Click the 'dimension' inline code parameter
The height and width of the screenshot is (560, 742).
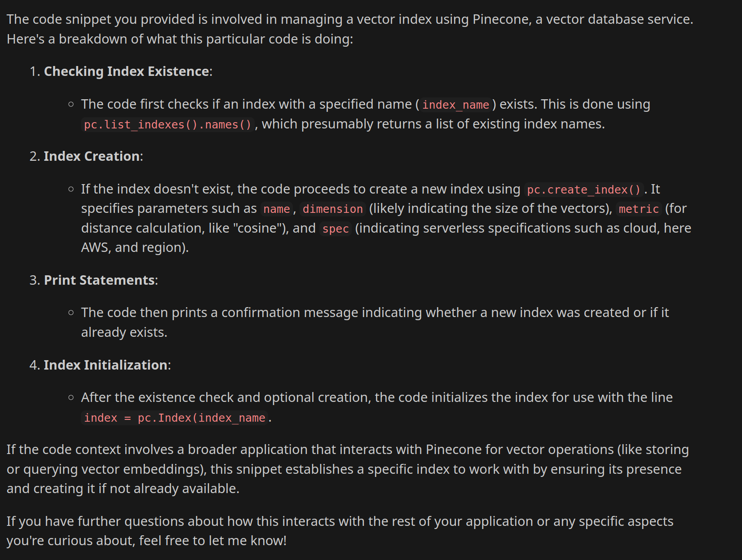click(x=332, y=209)
